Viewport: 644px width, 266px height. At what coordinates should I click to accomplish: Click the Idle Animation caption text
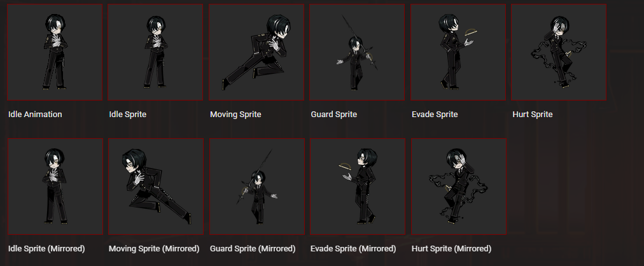coord(35,115)
